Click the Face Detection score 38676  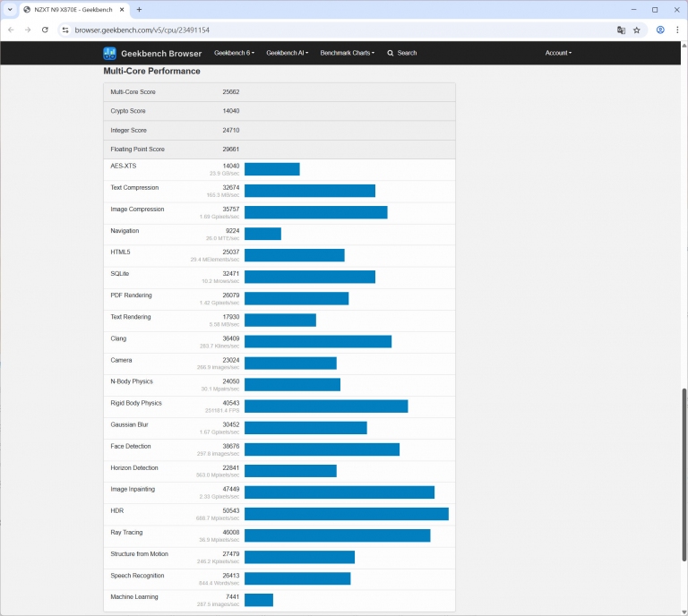tap(231, 446)
